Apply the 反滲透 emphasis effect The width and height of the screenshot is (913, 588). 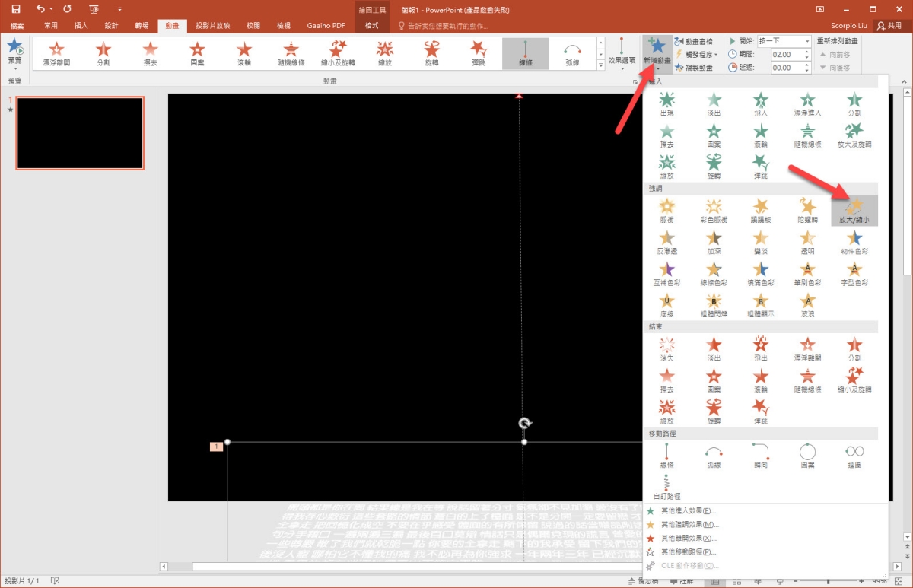pyautogui.click(x=666, y=242)
